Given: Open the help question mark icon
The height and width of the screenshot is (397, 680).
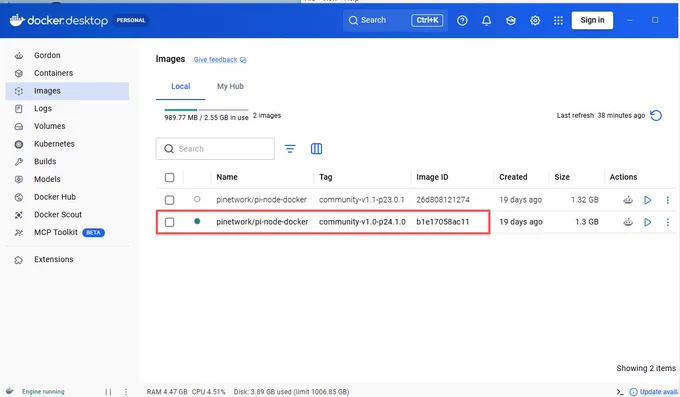Looking at the screenshot, I should pyautogui.click(x=462, y=20).
